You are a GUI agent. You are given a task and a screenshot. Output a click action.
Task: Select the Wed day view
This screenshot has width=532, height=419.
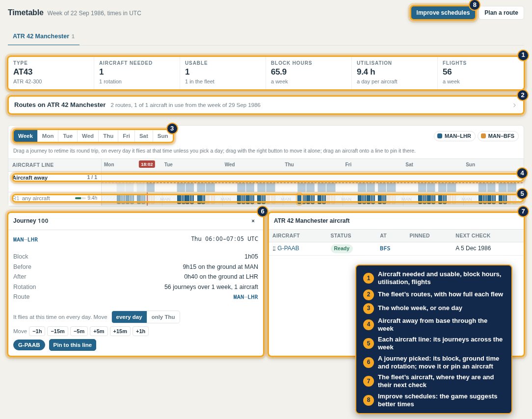tap(88, 136)
